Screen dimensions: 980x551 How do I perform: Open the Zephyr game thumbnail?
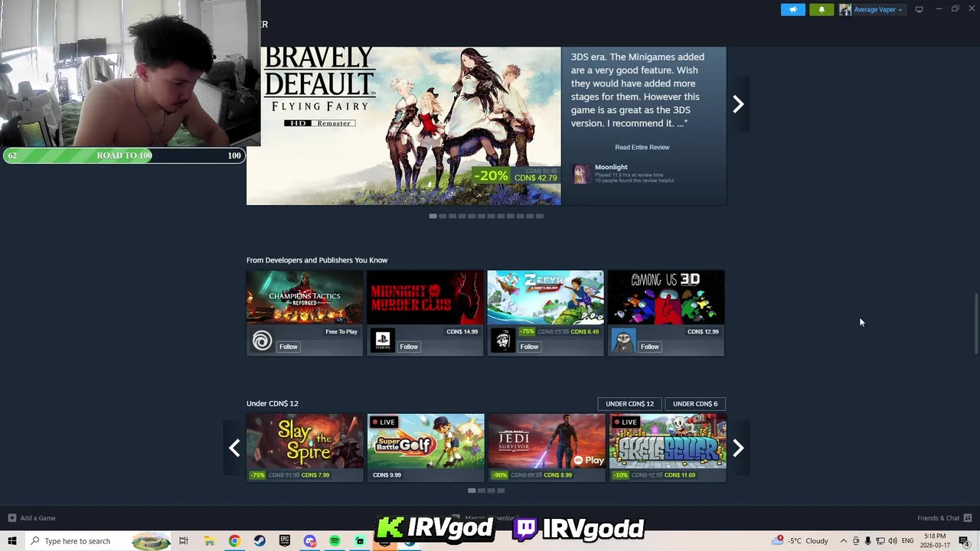tap(545, 297)
